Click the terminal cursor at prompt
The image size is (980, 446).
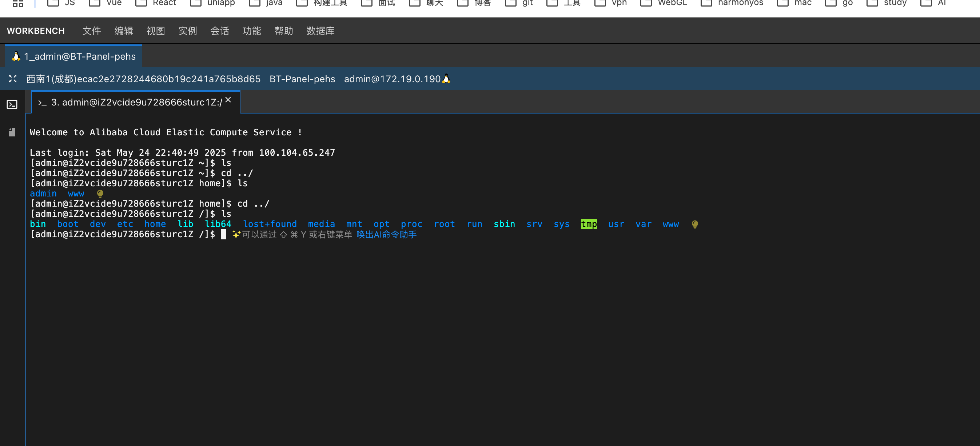223,234
